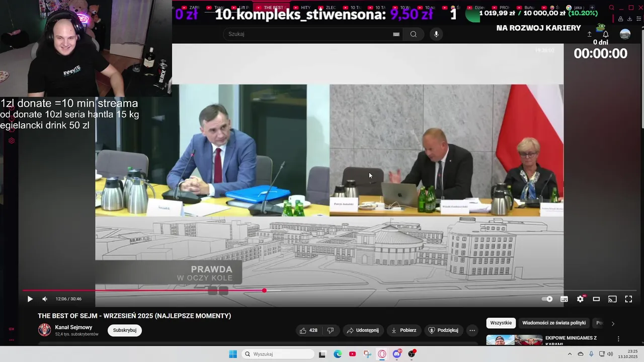644x362 pixels.
Task: Switch to the PROH browser tab
Action: (x=501, y=8)
